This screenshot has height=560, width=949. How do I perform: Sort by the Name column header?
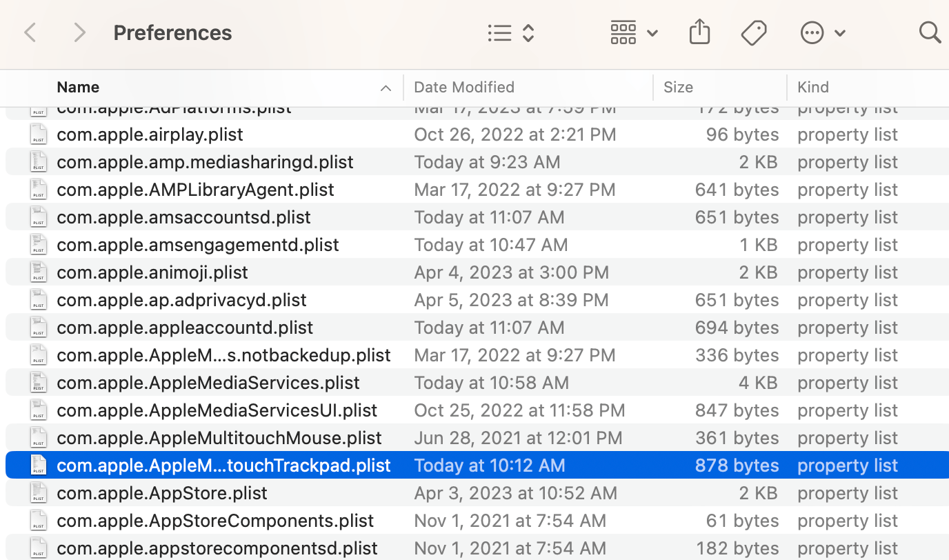tap(78, 87)
